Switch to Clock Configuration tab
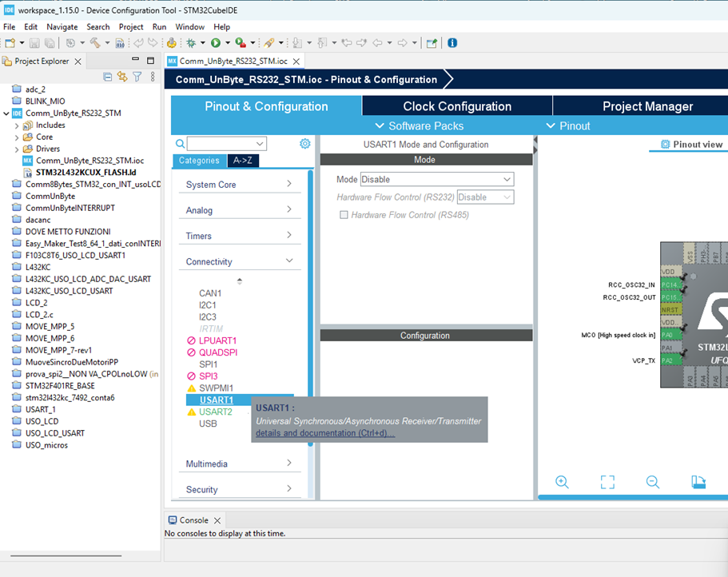This screenshot has width=728, height=577. tap(457, 105)
